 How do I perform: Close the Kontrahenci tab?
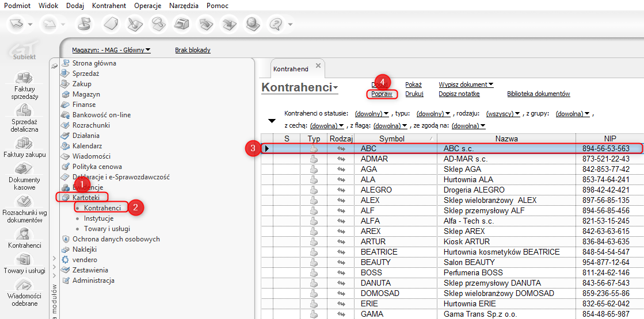tap(318, 65)
